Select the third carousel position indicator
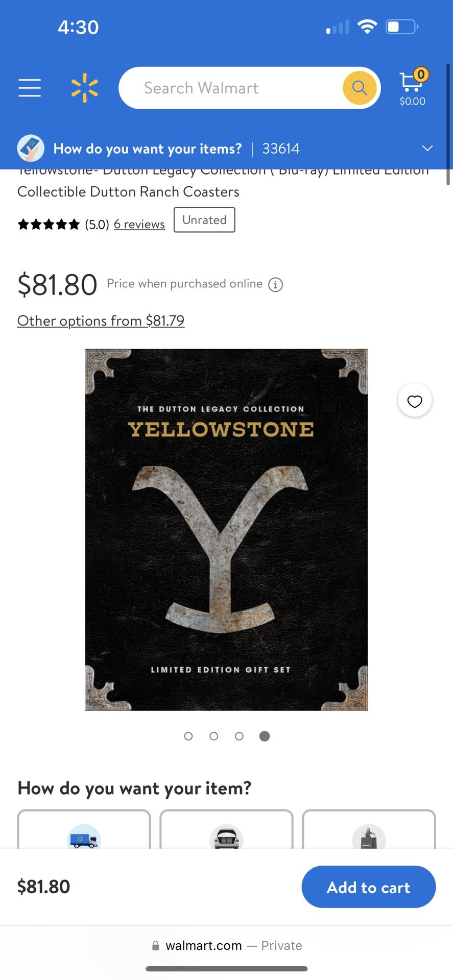The width and height of the screenshot is (453, 980). [x=239, y=736]
